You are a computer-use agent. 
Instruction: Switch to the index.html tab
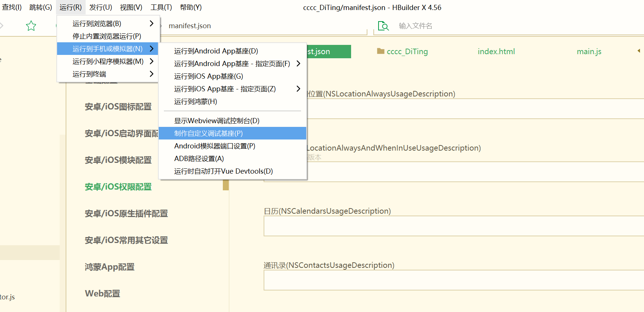(496, 51)
